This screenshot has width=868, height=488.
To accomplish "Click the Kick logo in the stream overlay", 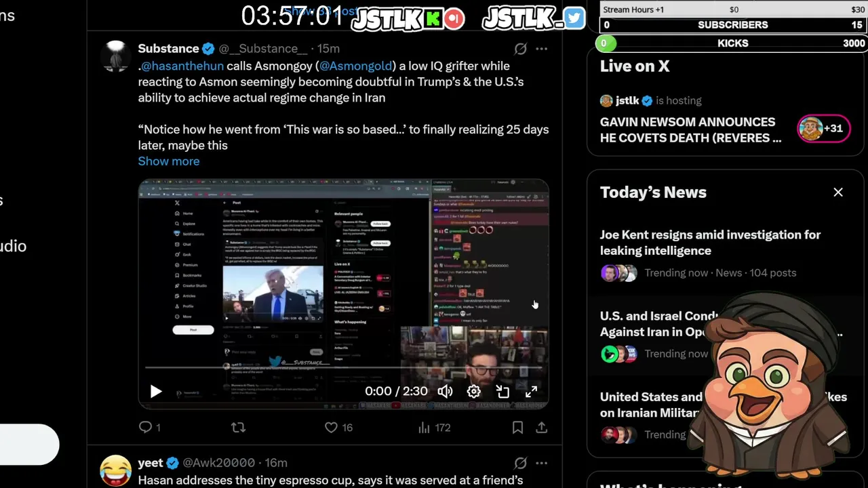I will (432, 18).
